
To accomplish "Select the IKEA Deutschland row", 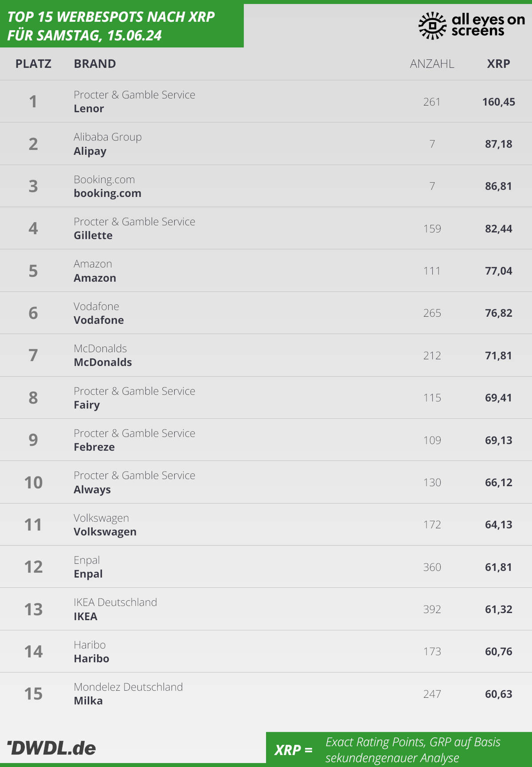I will (x=266, y=609).
